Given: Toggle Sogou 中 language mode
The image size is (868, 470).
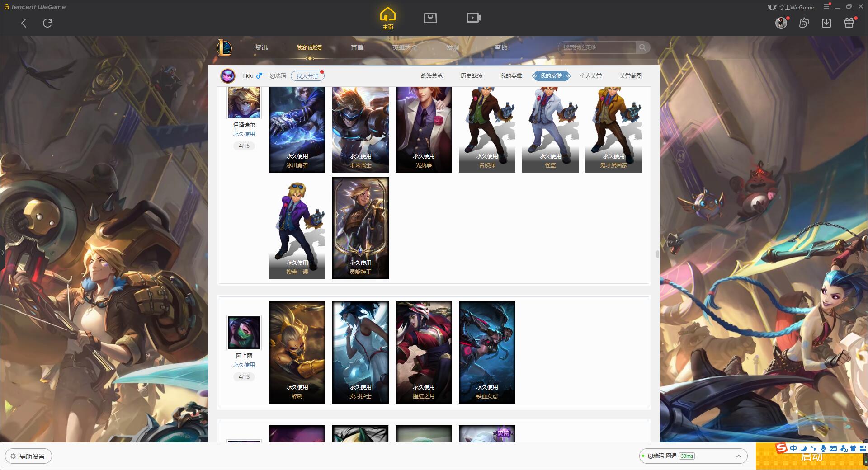Looking at the screenshot, I should 793,448.
